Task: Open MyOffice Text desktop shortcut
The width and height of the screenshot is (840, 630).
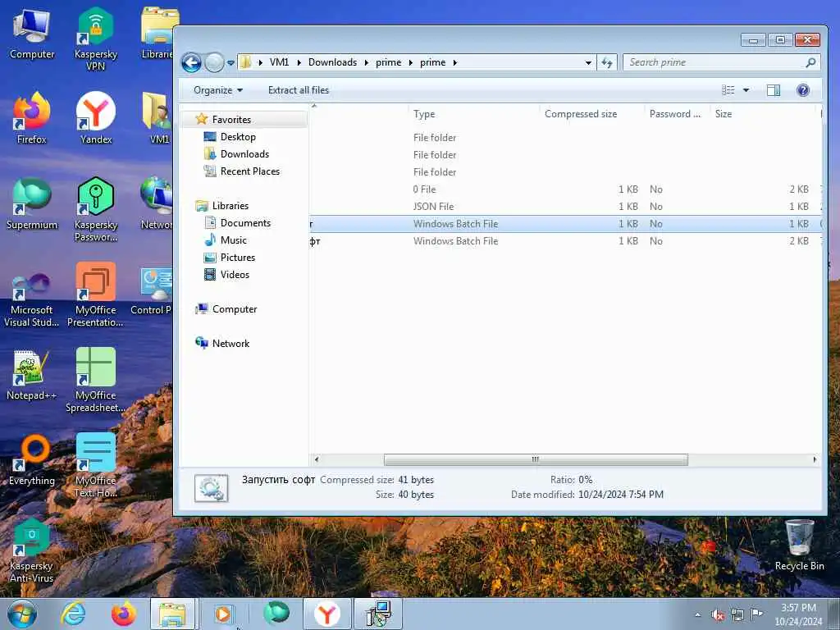Action: [95, 465]
